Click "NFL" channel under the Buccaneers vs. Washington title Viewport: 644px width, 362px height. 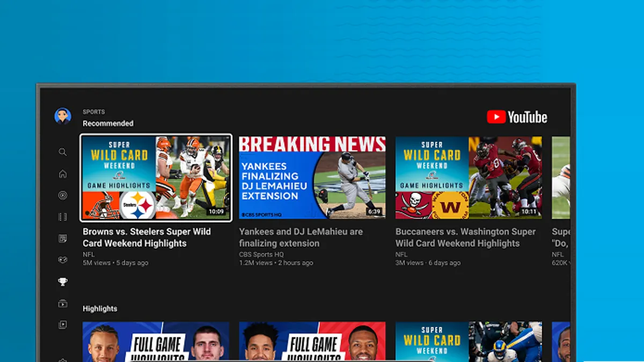(x=401, y=254)
